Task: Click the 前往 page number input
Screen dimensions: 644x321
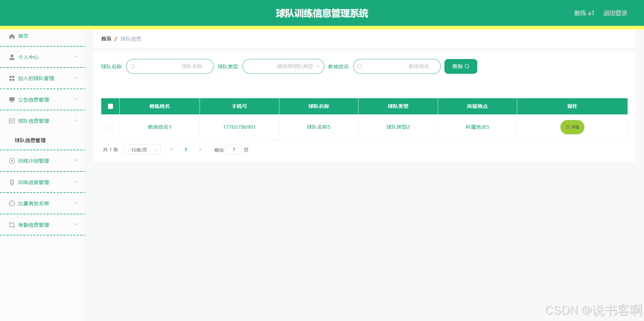Action: click(234, 150)
